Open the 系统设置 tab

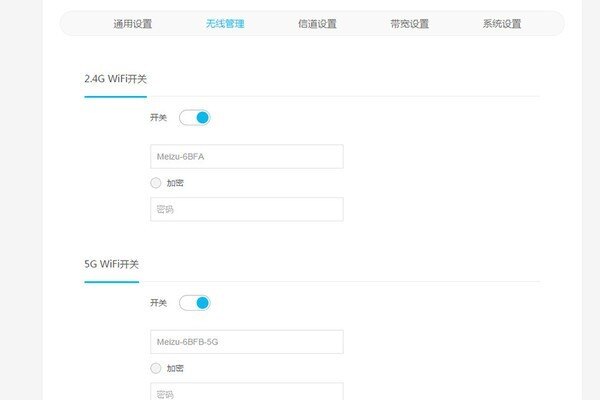(x=501, y=24)
